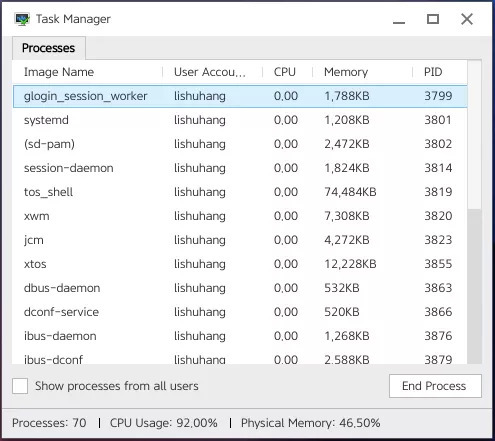Enable Show processes from all users
The image size is (495, 441).
pos(20,386)
